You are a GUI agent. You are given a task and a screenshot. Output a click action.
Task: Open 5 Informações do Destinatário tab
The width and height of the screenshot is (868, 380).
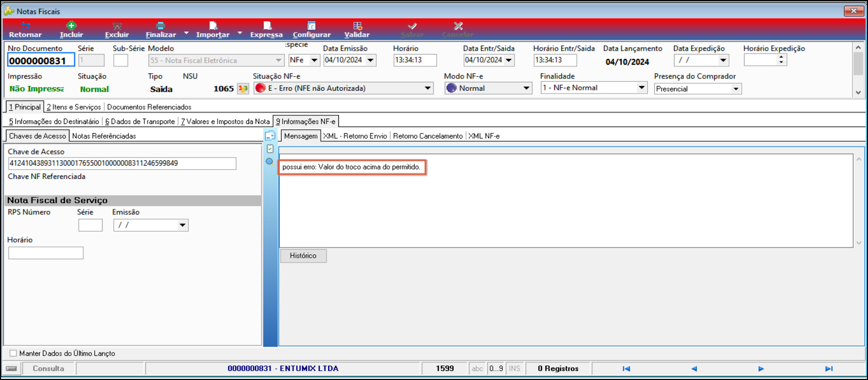(x=54, y=121)
